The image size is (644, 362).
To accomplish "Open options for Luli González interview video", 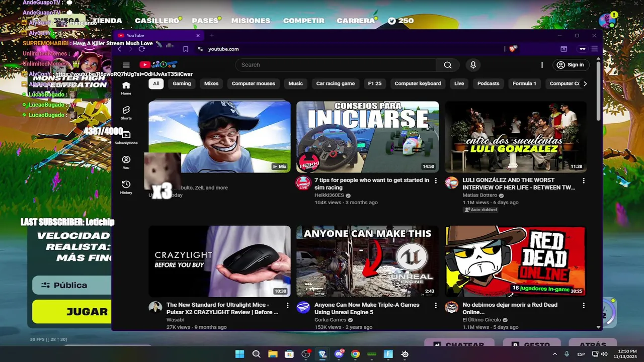I will coord(584,180).
